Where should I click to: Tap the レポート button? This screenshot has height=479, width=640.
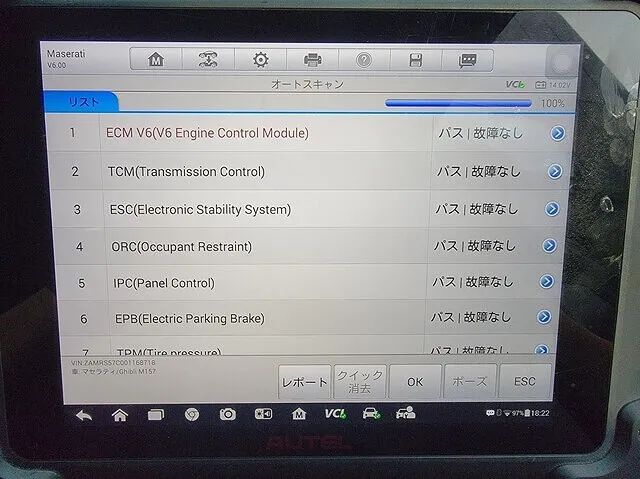point(304,382)
